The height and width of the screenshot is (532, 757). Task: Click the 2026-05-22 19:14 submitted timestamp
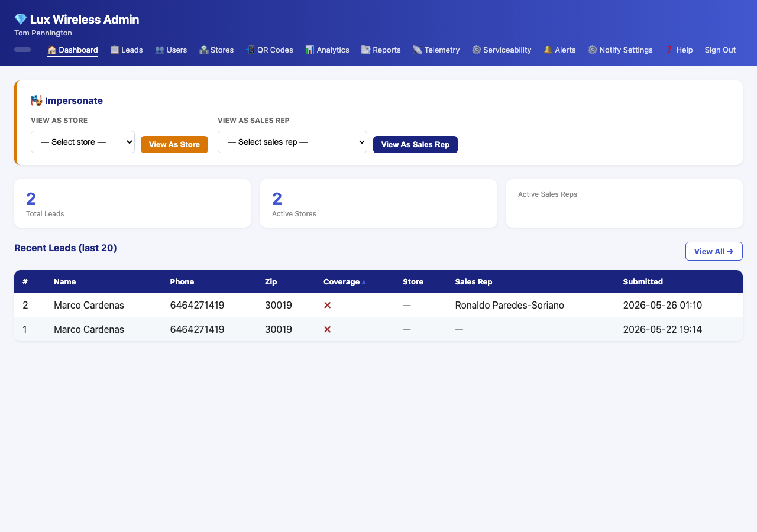click(662, 330)
